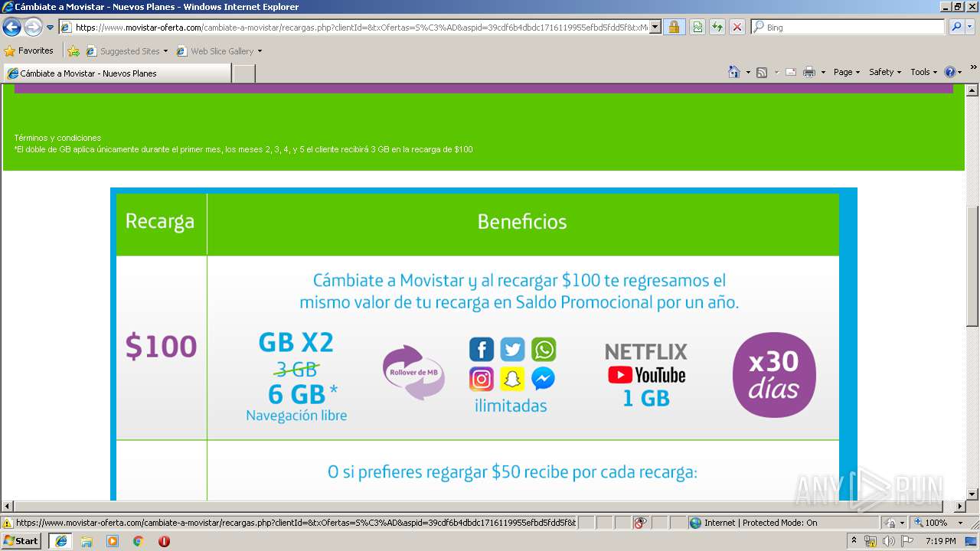Click the x30 días purple badge
This screenshot has width=980, height=551.
[774, 375]
